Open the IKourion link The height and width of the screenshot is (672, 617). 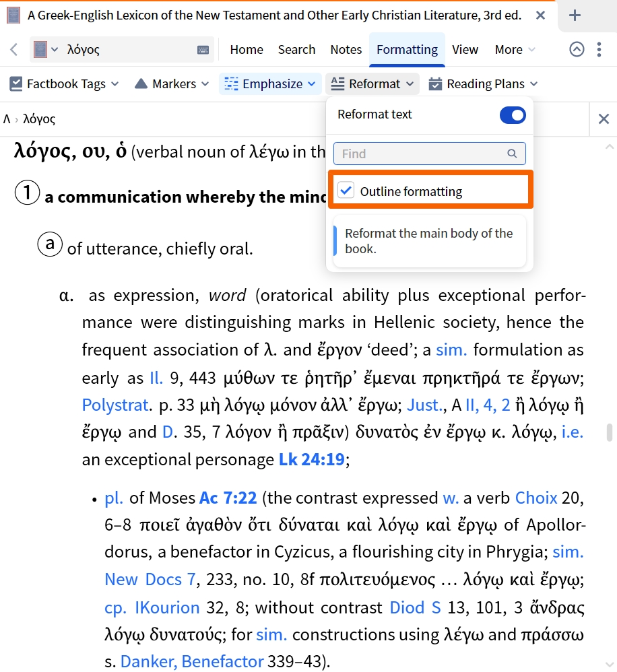coord(167,608)
